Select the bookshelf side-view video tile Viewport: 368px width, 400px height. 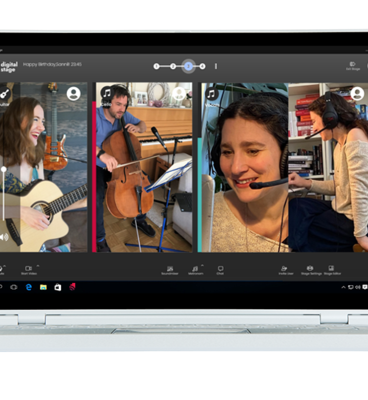[x=328, y=167]
